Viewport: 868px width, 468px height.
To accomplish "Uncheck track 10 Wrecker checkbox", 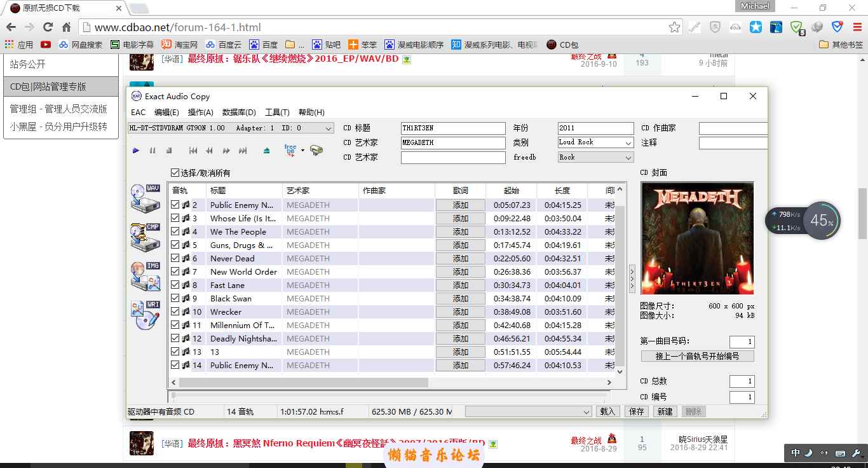I will click(x=175, y=312).
